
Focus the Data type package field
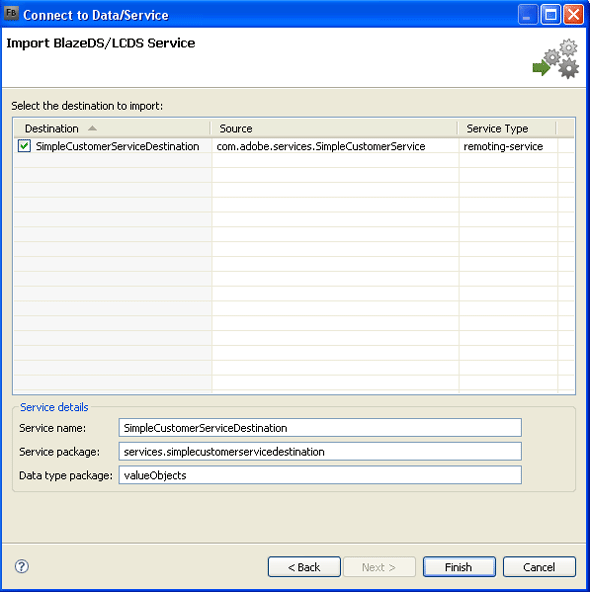(320, 475)
